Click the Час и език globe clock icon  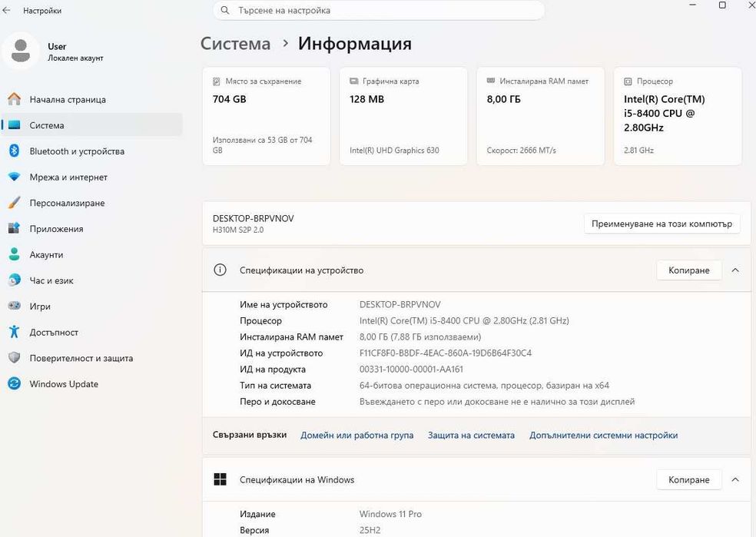(x=15, y=280)
